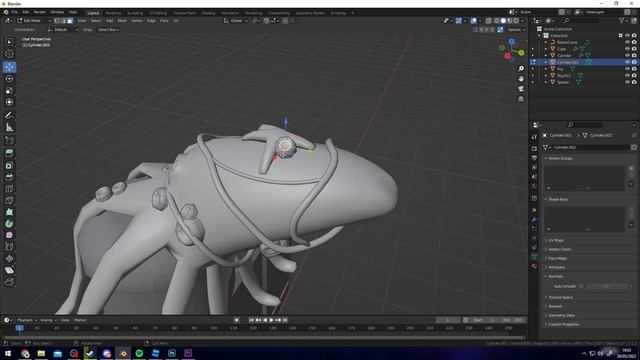640x360 pixels.
Task: Select the Annotate pencil tool
Action: [x=9, y=116]
